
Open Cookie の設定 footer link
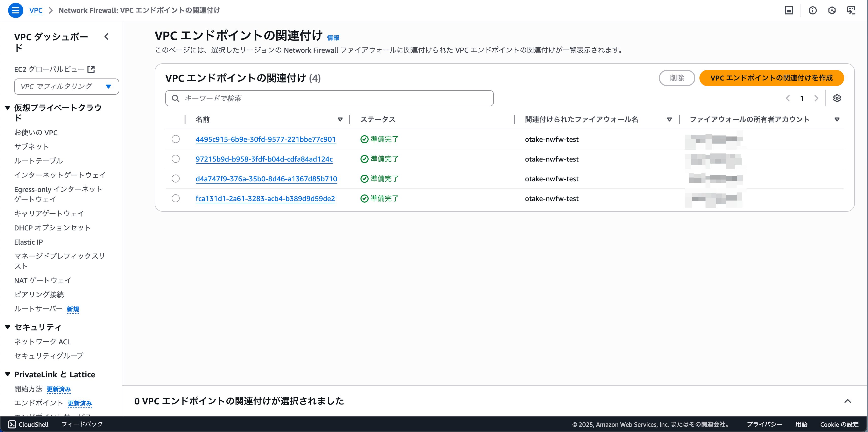point(839,424)
